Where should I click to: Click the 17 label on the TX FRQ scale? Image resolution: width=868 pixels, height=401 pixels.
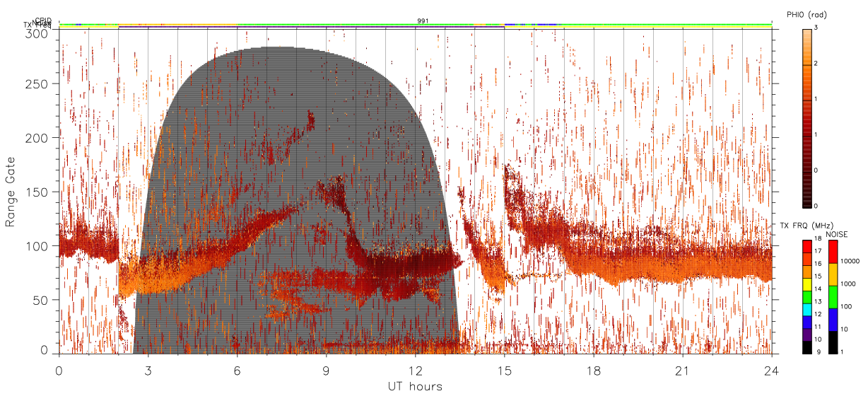(819, 250)
